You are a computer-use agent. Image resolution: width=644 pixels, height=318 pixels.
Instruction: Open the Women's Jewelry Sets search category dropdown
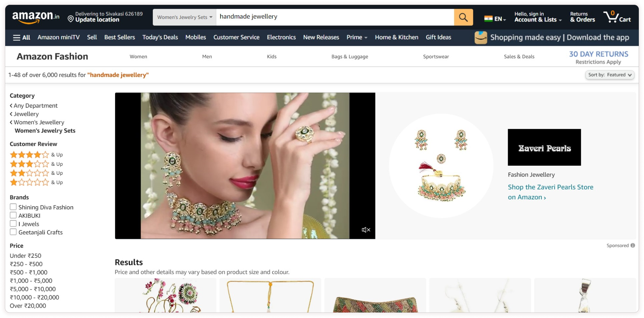tap(184, 17)
